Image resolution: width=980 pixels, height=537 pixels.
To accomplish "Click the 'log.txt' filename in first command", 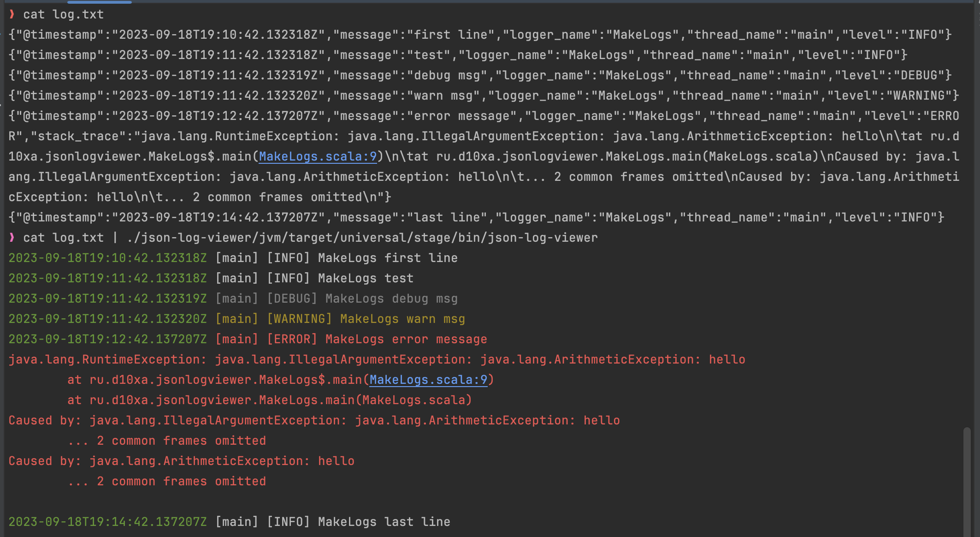I will (x=78, y=14).
